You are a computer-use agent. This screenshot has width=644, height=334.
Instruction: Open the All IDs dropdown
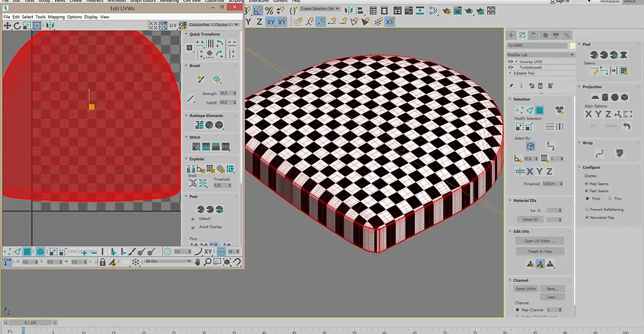pos(165,262)
